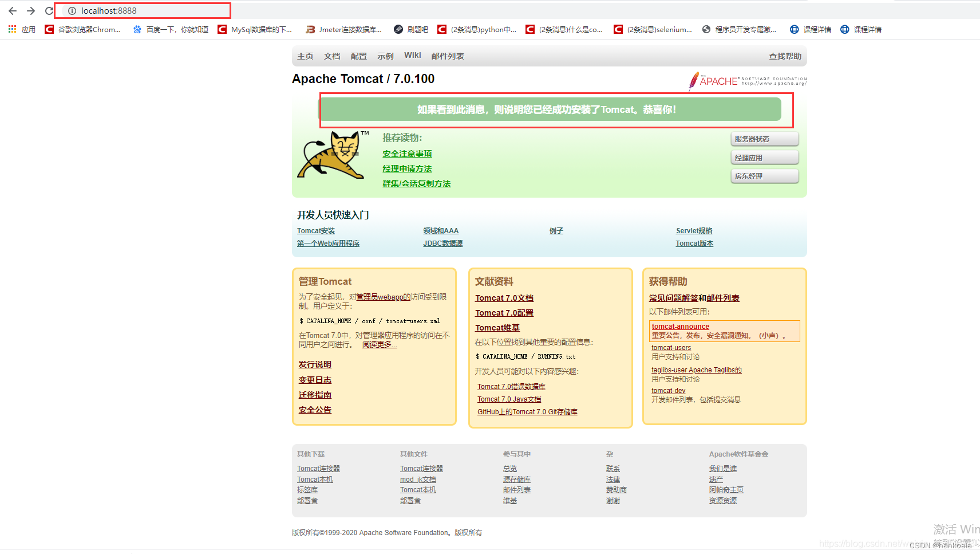Image resolution: width=980 pixels, height=554 pixels.
Task: Click site info icon in address bar
Action: [x=72, y=11]
